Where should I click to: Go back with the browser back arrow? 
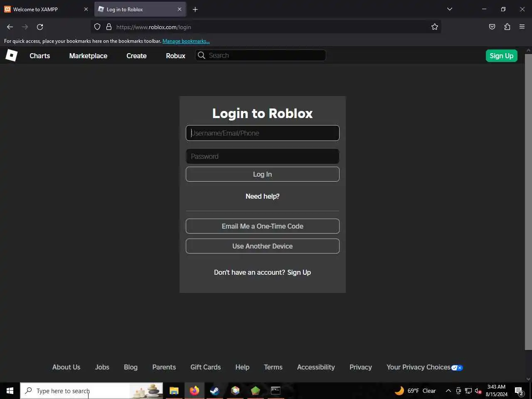click(10, 27)
